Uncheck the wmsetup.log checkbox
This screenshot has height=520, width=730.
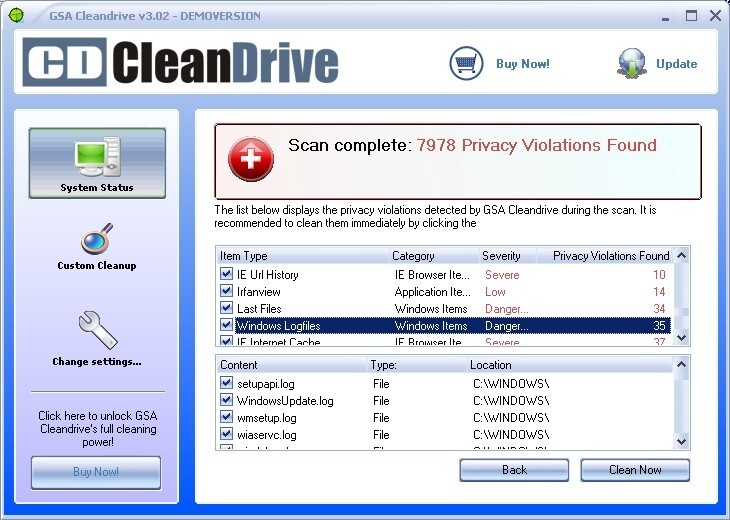[x=226, y=417]
